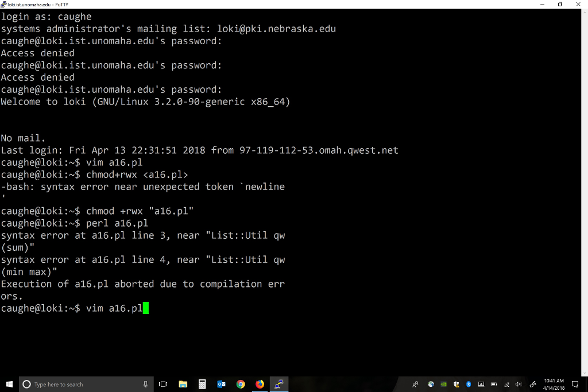Open the PuTTY window system menu icon
588x392 pixels.
[x=3, y=5]
